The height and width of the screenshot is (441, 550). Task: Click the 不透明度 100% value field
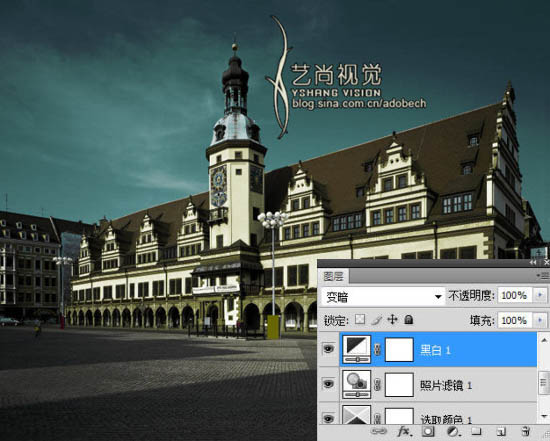(514, 295)
